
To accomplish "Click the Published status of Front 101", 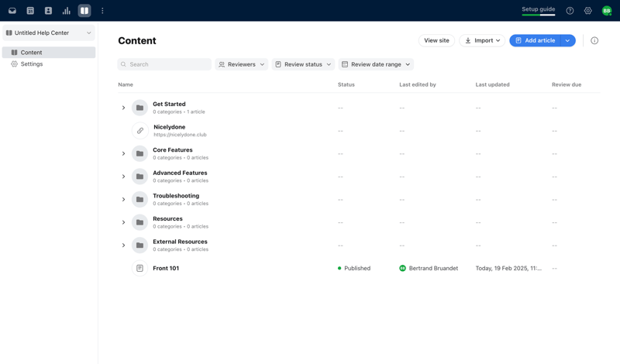I will (354, 268).
